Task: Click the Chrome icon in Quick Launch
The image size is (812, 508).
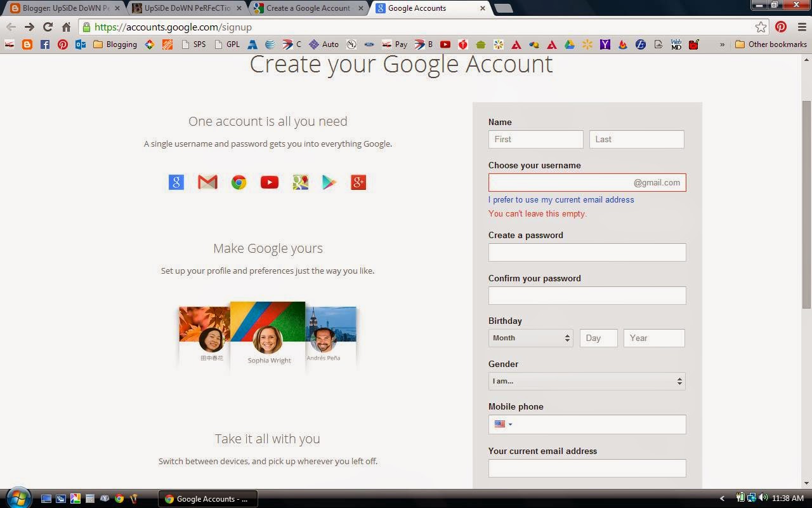Action: click(x=119, y=498)
